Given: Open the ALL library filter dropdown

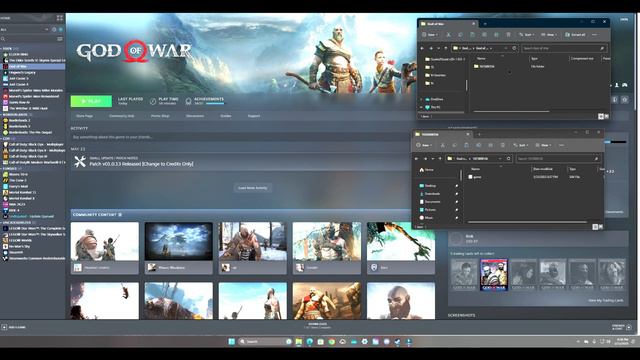Looking at the screenshot, I should coord(24,29).
